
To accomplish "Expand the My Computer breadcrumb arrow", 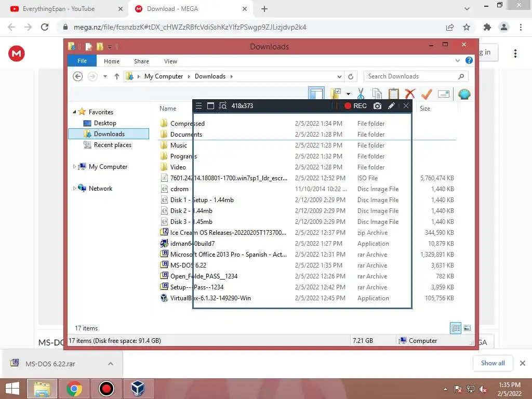I will click(189, 77).
